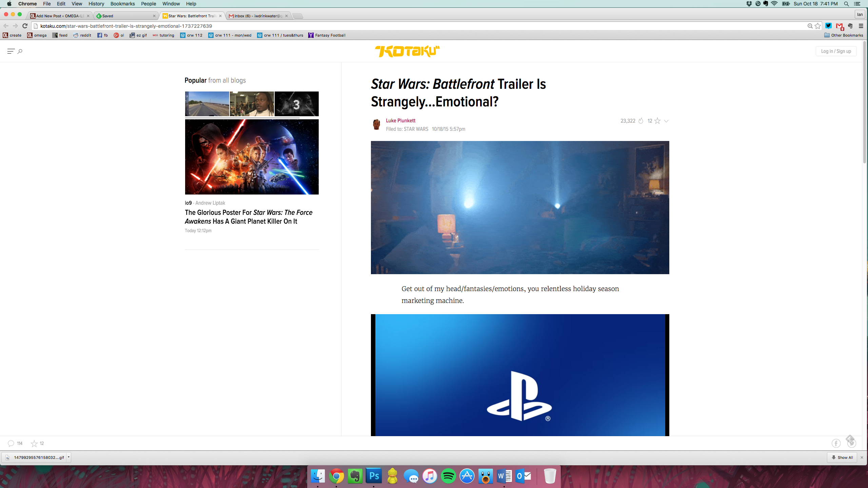This screenshot has height=488, width=868.
Task: Go to Kotaku homepage via logo
Action: coord(407,51)
